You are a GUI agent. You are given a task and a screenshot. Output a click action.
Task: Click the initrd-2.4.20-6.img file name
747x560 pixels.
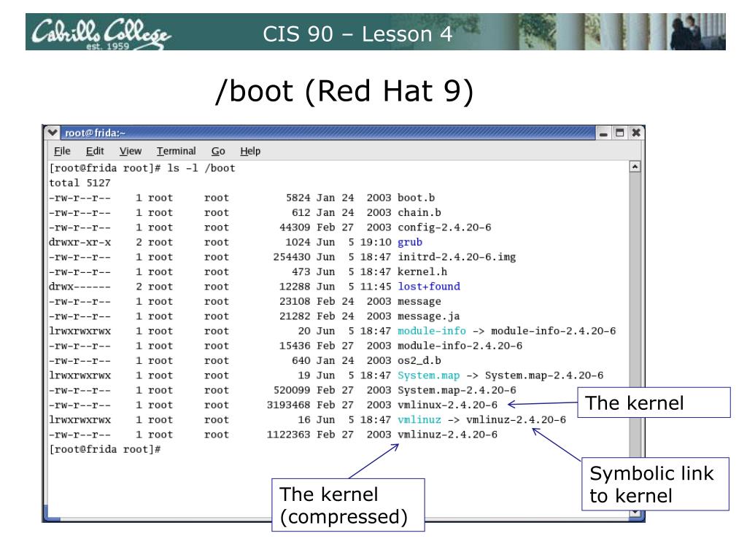(457, 257)
